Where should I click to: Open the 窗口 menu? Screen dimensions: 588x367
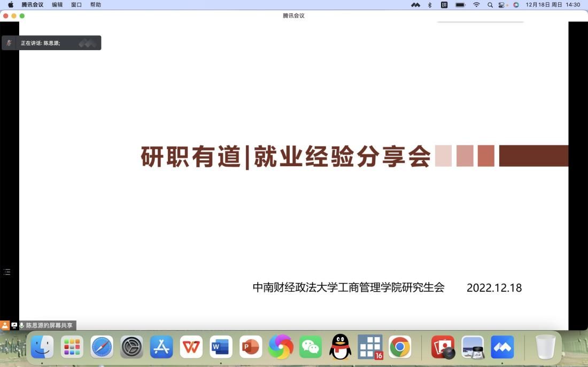point(76,5)
